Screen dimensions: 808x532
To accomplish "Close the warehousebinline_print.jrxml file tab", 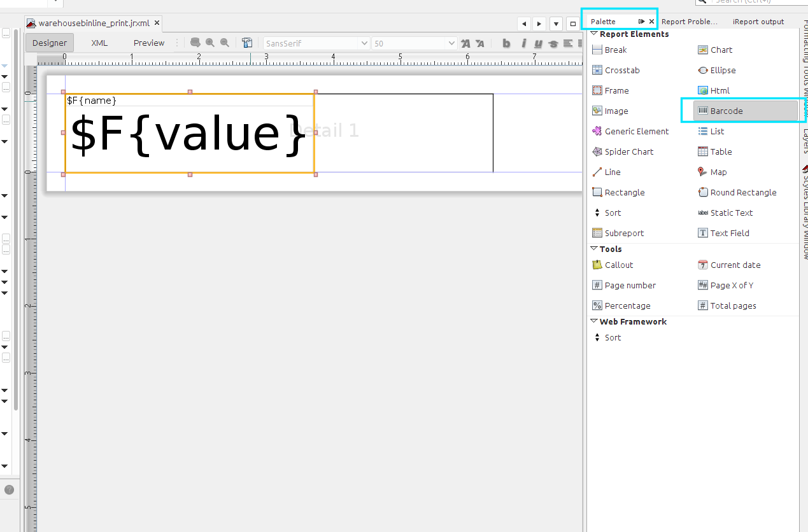I will click(x=157, y=24).
